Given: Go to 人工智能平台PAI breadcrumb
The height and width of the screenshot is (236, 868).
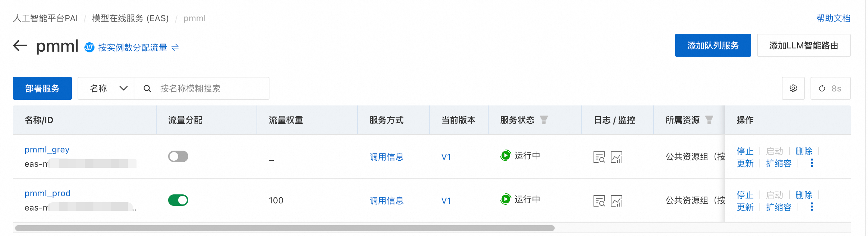Looking at the screenshot, I should click(x=45, y=18).
